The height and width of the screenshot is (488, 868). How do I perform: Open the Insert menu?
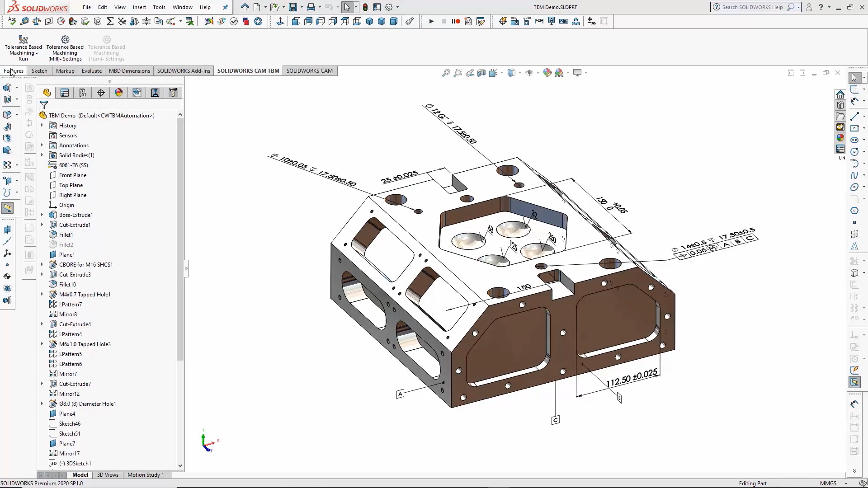click(x=139, y=7)
